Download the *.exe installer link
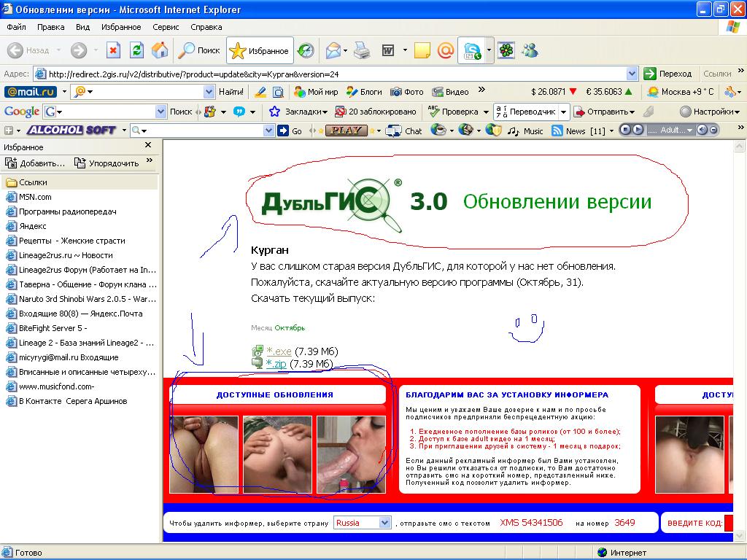The image size is (747, 560). tap(279, 351)
